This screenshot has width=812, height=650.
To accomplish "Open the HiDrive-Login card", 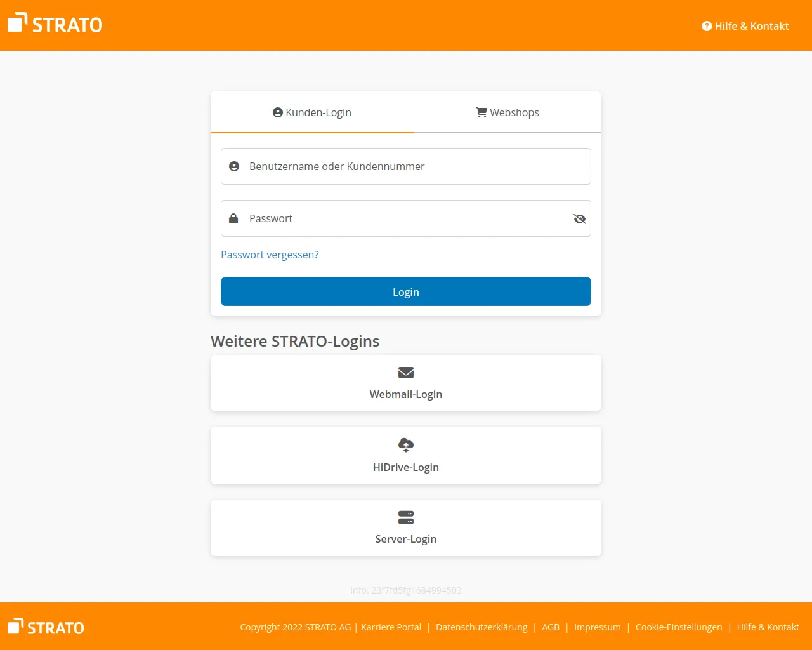I will pos(406,456).
